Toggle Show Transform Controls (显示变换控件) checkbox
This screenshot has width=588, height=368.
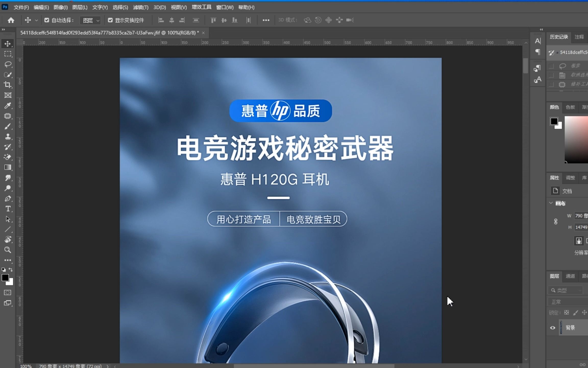(x=110, y=20)
